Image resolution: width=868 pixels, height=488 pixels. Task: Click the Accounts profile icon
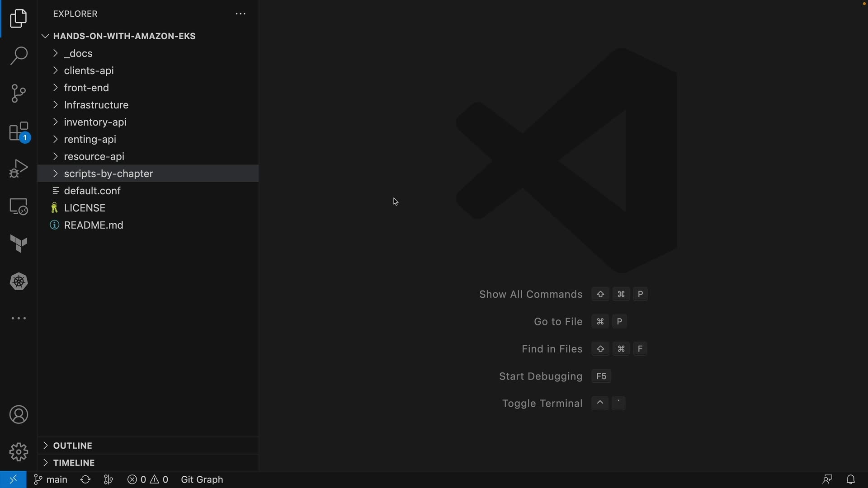19,415
